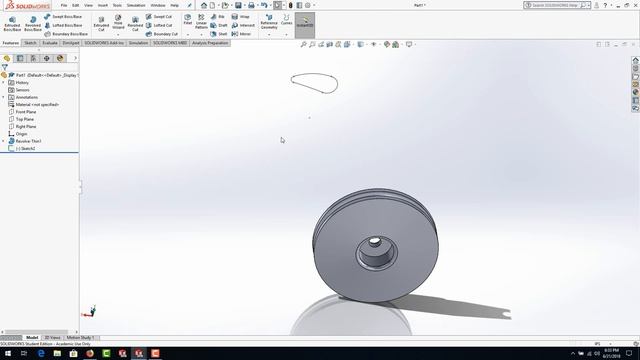This screenshot has height=360, width=640.
Task: Click the Zoom to Fit icon in view toolbar
Action: (x=303, y=44)
